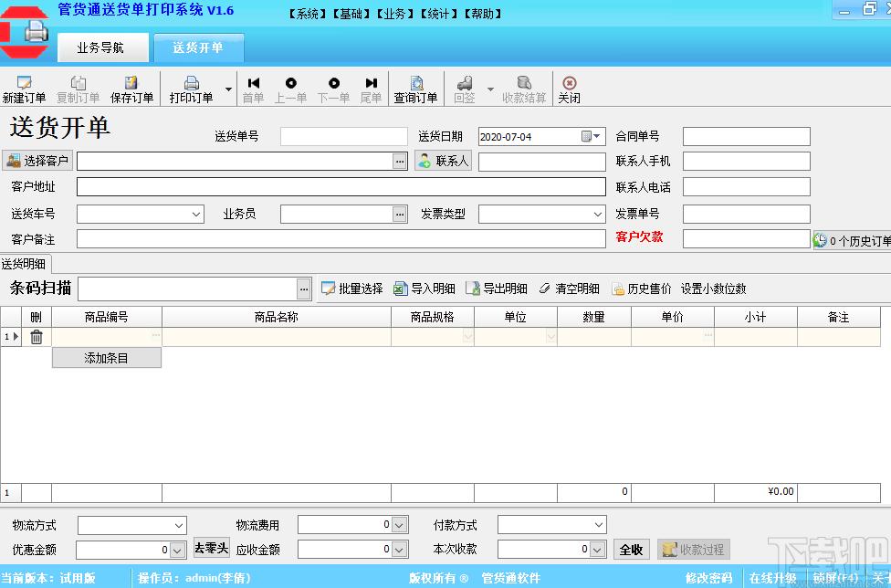Image resolution: width=891 pixels, height=588 pixels.
Task: Open the 【帮助】 menu
Action: [x=483, y=14]
